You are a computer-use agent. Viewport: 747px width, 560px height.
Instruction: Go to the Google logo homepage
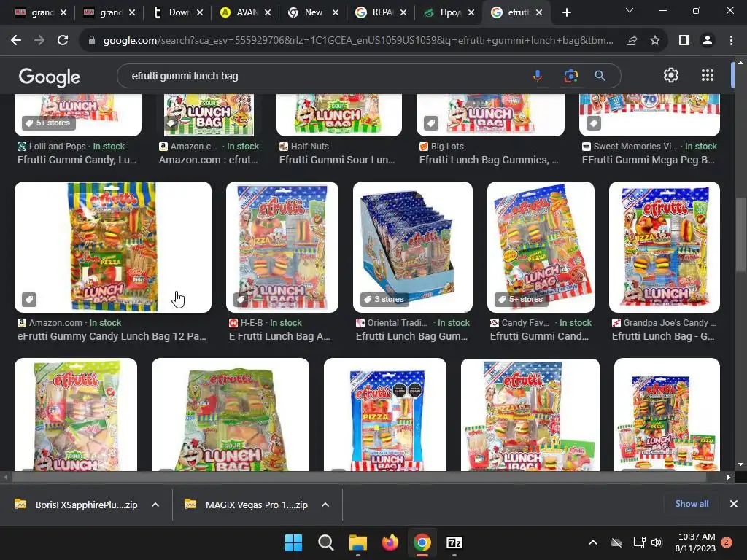click(49, 77)
